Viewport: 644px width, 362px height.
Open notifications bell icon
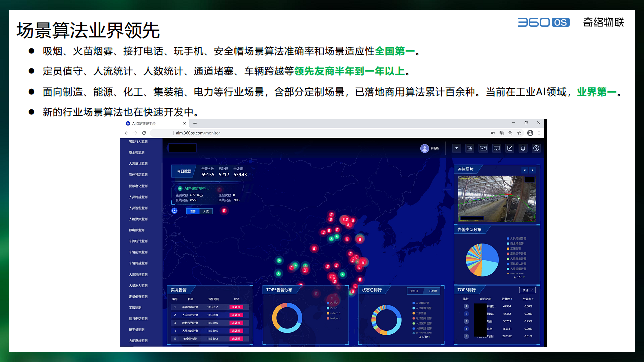523,148
